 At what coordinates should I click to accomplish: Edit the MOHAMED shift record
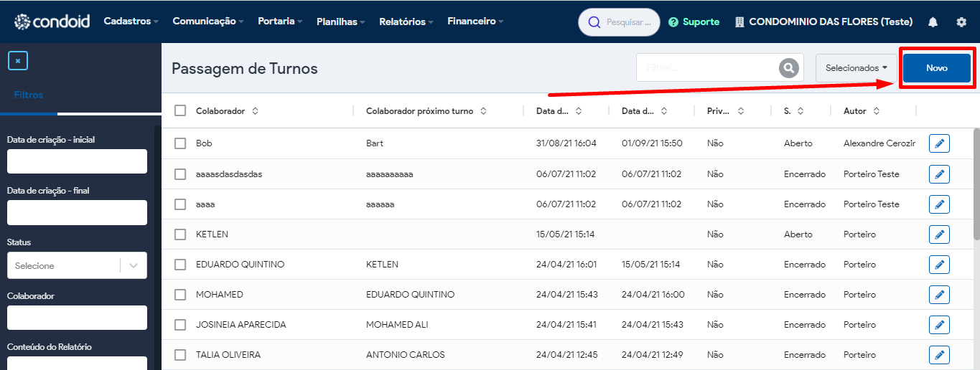(x=939, y=295)
